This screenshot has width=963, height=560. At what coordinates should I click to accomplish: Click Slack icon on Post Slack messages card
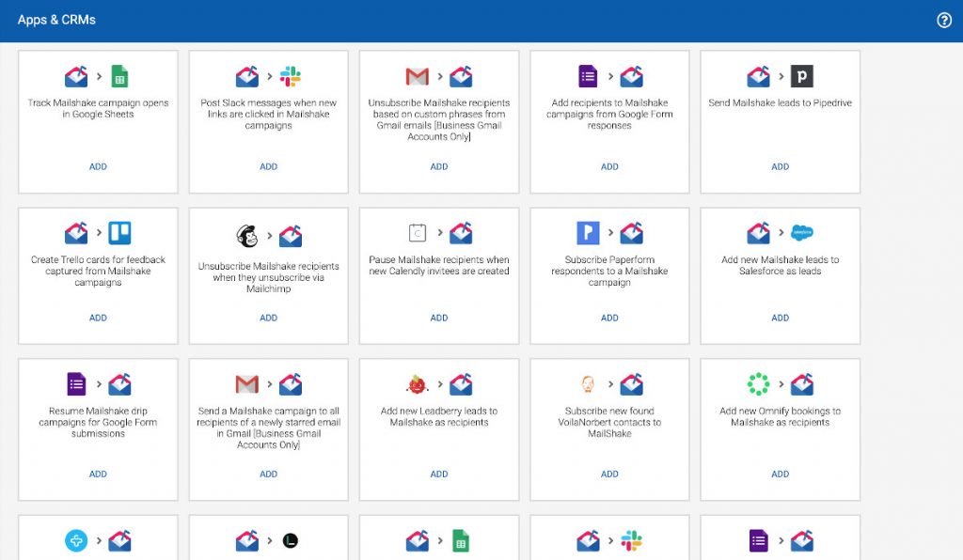coord(291,77)
